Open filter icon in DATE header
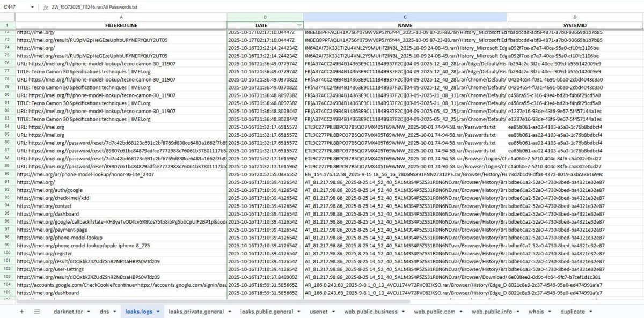This screenshot has height=318, width=644. (299, 25)
